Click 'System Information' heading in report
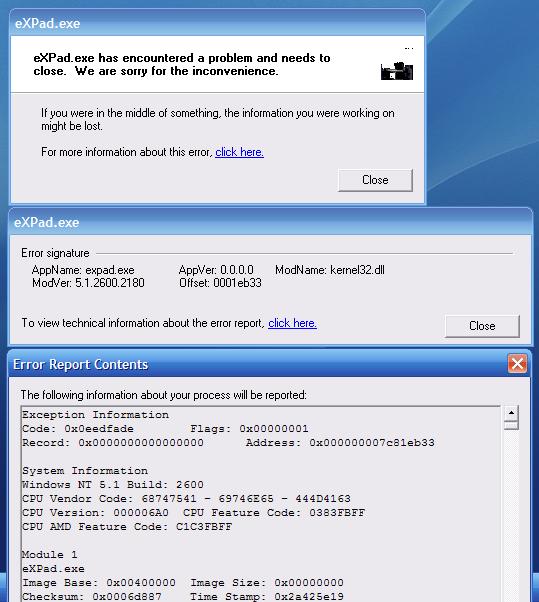The height and width of the screenshot is (602, 539). pos(85,471)
